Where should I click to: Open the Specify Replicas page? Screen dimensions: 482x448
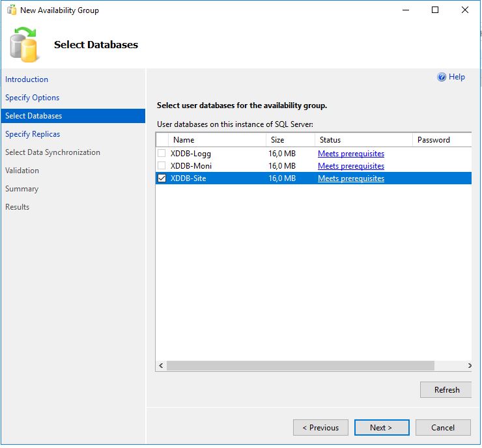click(33, 134)
